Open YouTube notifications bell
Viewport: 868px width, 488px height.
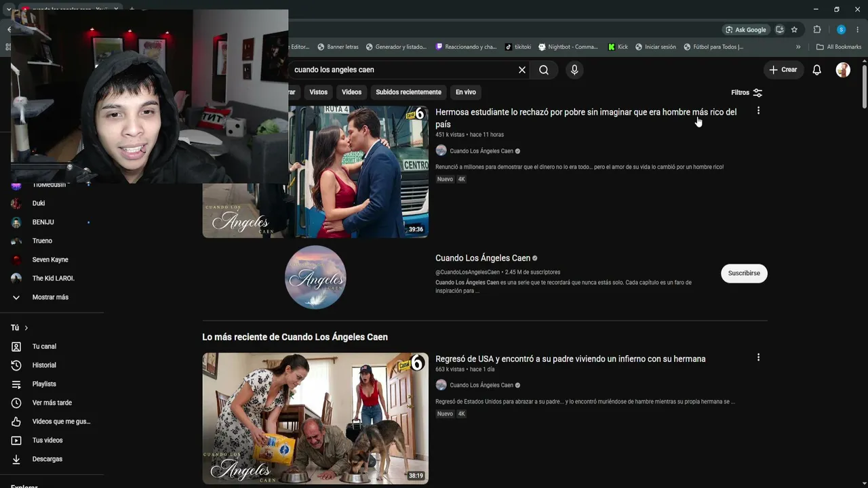[817, 70]
